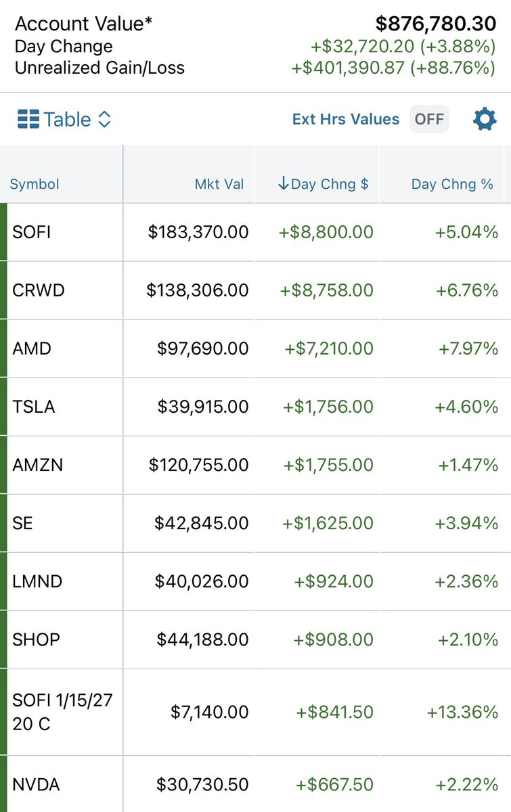This screenshot has width=511, height=812.
Task: Sort by the Day Chng % column header
Action: [x=452, y=184]
